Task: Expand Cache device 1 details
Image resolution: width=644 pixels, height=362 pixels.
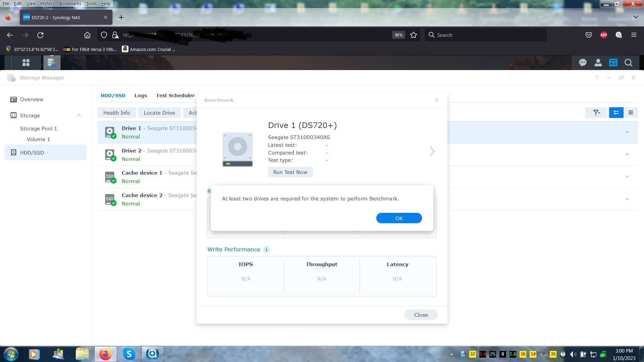Action: pyautogui.click(x=627, y=176)
